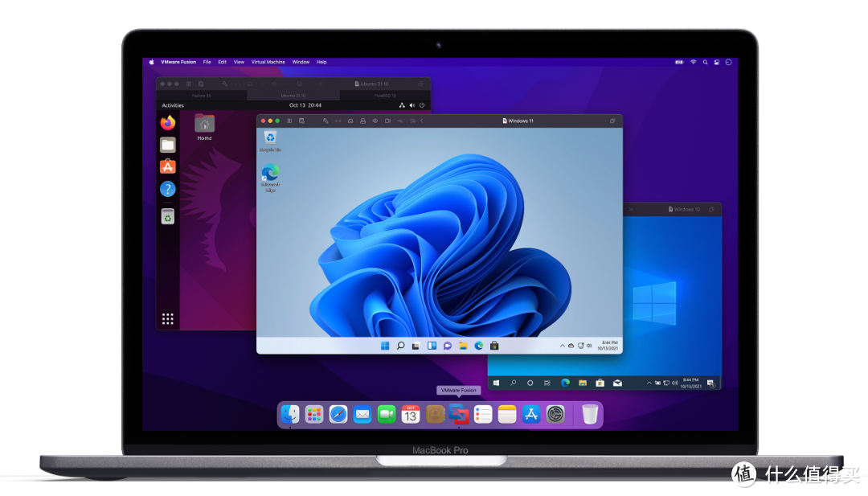Open Search on the Windows 11 taskbar

[x=400, y=346]
